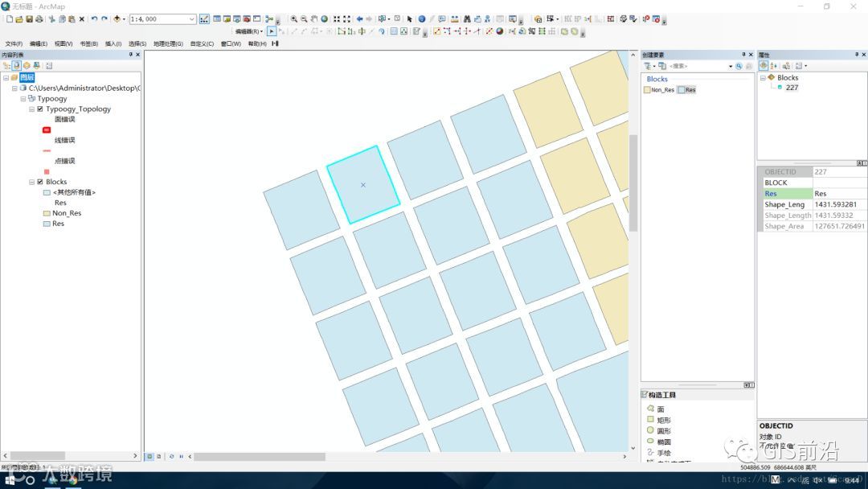
Task: Collapse Blocks node in Attributes panel
Action: [763, 77]
